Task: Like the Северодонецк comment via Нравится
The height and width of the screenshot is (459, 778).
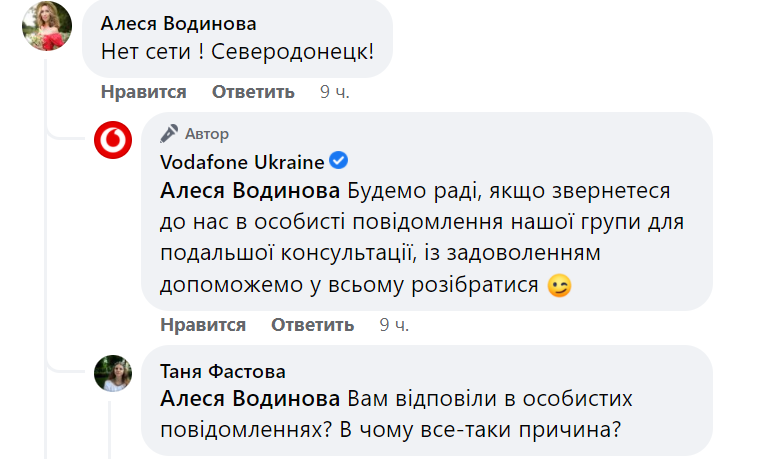Action: tap(143, 92)
